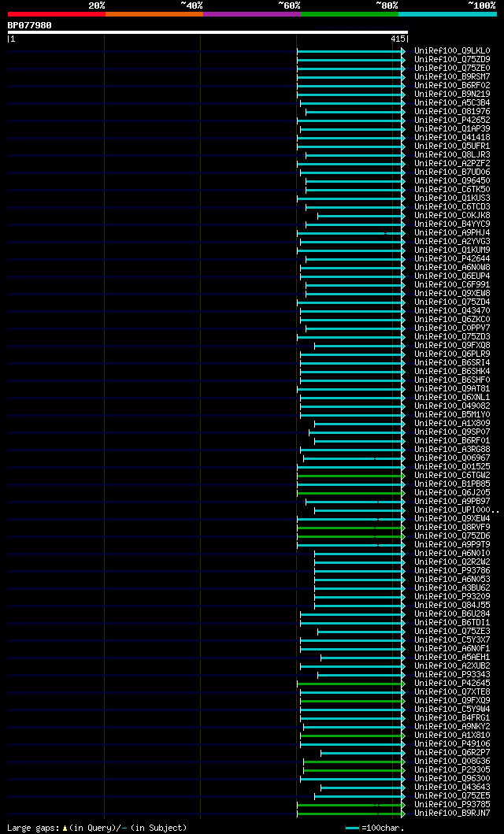Select hit UniRef100_Q75ZE3
This screenshot has height=834, width=504.
pyautogui.click(x=453, y=632)
